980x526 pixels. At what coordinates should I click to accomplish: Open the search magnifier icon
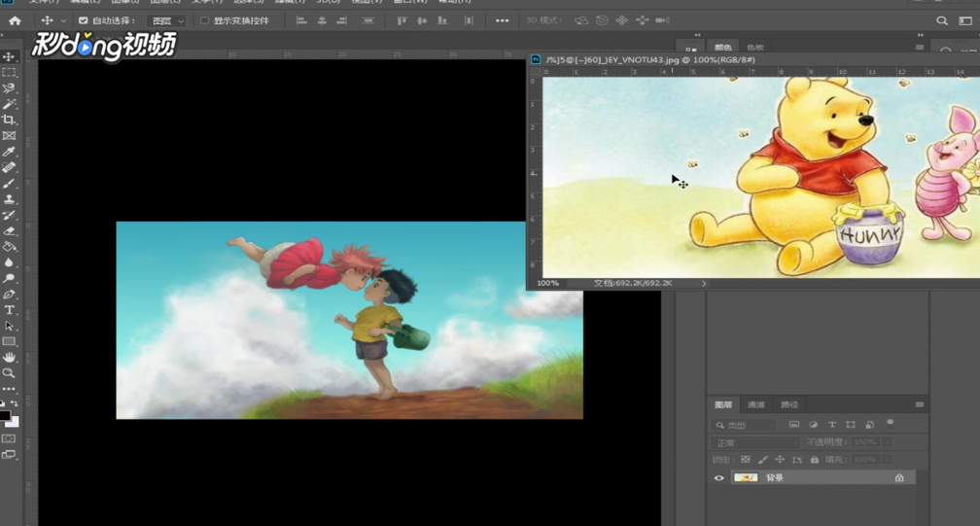point(942,20)
